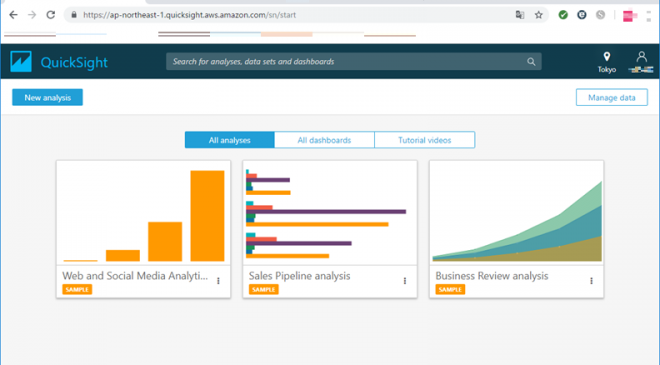This screenshot has width=660, height=365.
Task: Click the search magnifier icon
Action: pyautogui.click(x=531, y=62)
